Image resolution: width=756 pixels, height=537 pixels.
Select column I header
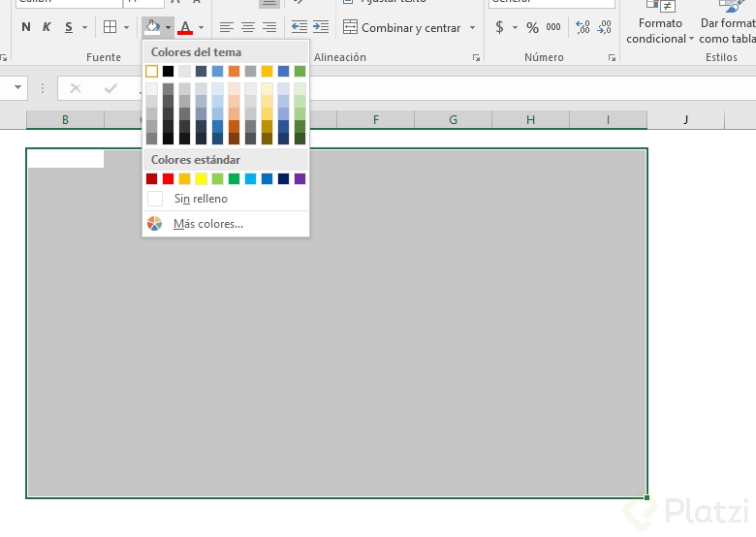[609, 119]
